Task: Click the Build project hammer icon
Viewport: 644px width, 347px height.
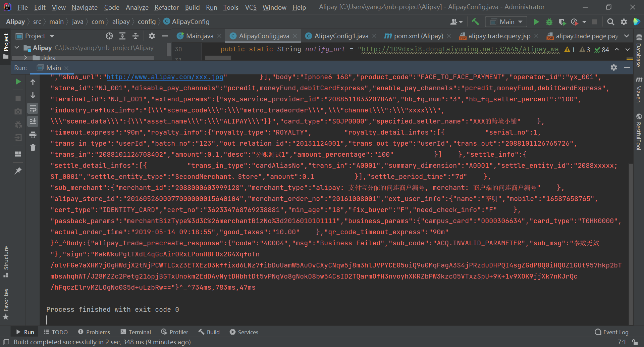Action: point(475,22)
